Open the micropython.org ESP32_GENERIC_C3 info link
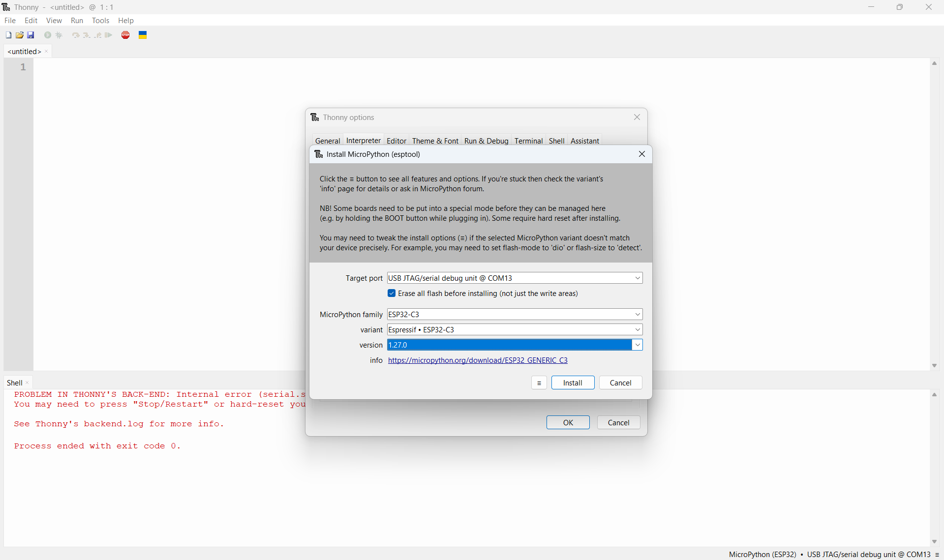Viewport: 944px width, 560px height. click(477, 360)
